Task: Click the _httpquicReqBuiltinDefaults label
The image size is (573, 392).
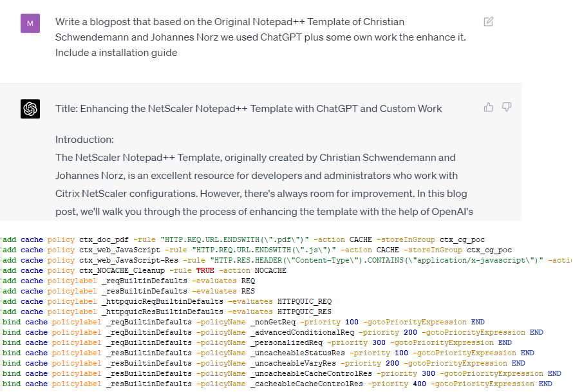Action: (165, 301)
